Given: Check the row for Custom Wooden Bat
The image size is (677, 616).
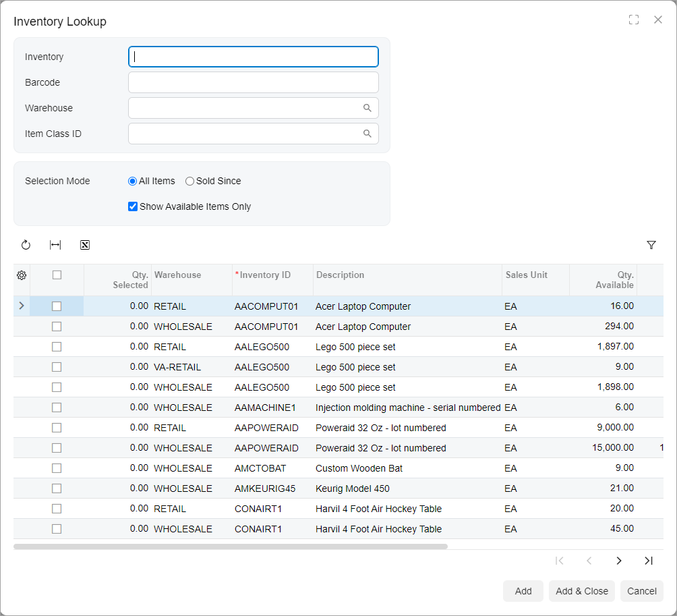Looking at the screenshot, I should coord(57,468).
